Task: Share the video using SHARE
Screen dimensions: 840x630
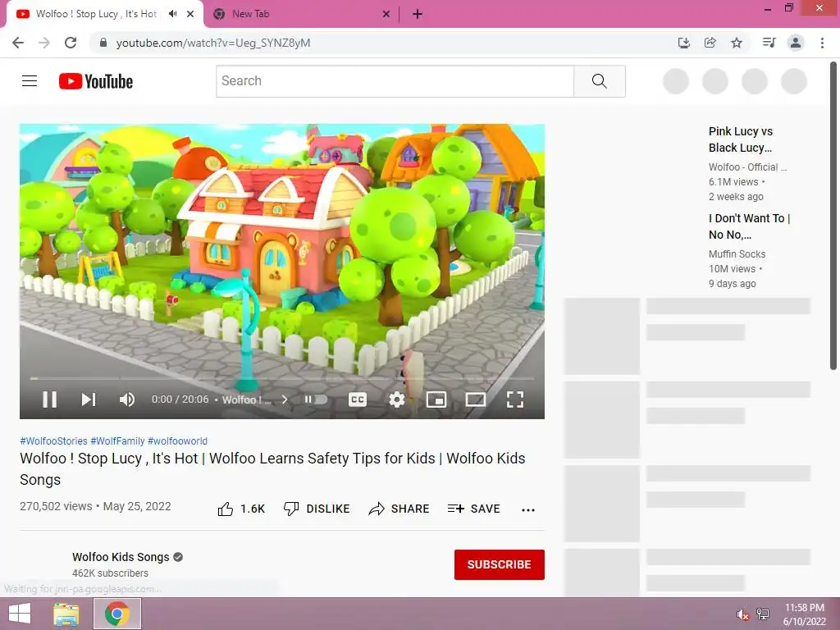Action: pyautogui.click(x=399, y=509)
